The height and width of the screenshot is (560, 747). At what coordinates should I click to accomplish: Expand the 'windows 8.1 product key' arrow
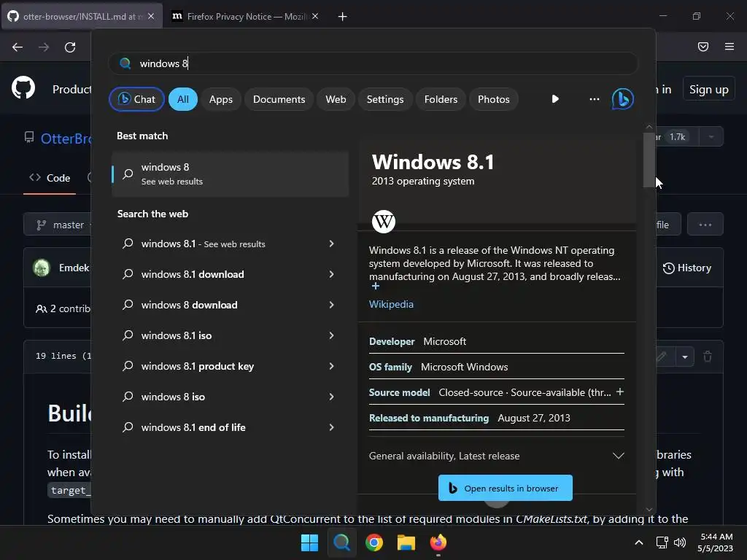coord(332,366)
